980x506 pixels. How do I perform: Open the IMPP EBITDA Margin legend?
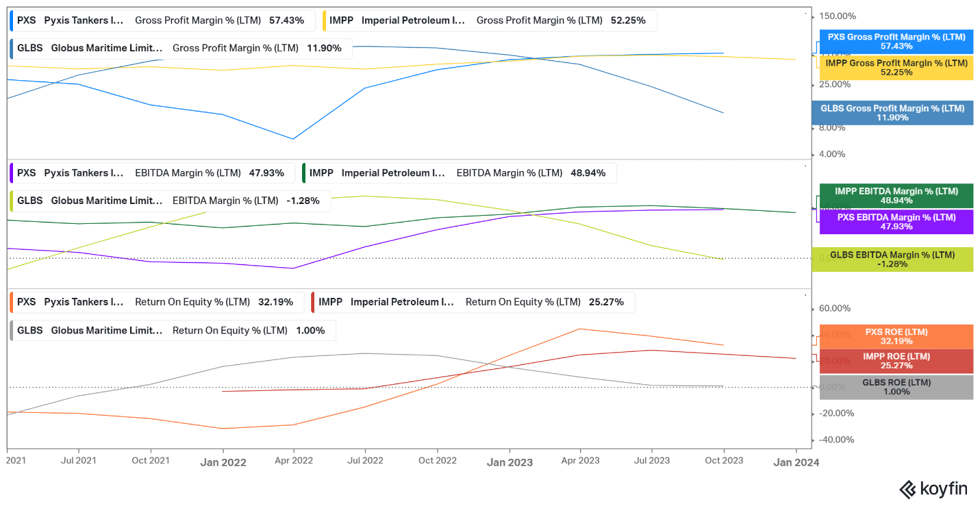pyautogui.click(x=459, y=173)
